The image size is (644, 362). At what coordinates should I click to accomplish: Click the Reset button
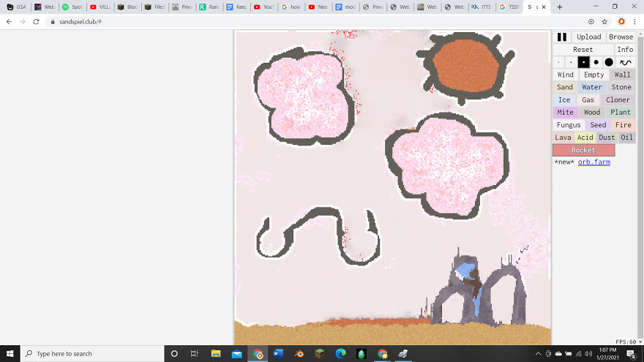point(583,50)
